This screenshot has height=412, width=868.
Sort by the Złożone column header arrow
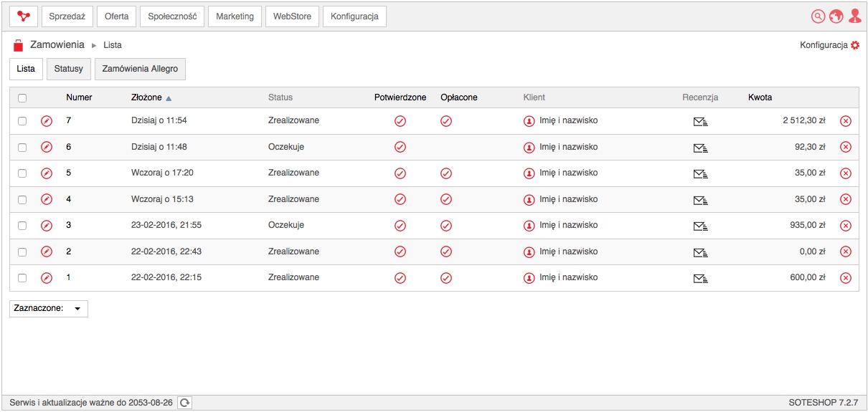(169, 98)
